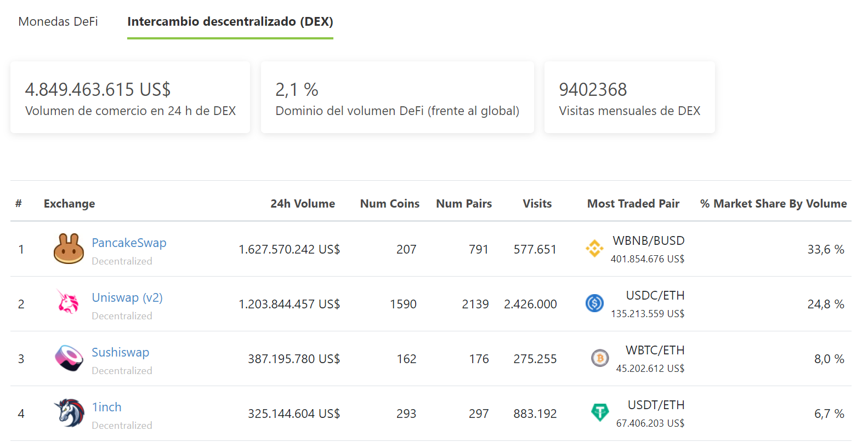Click the Visitas mensuales de DEX label
This screenshot has width=868, height=442.
[629, 111]
